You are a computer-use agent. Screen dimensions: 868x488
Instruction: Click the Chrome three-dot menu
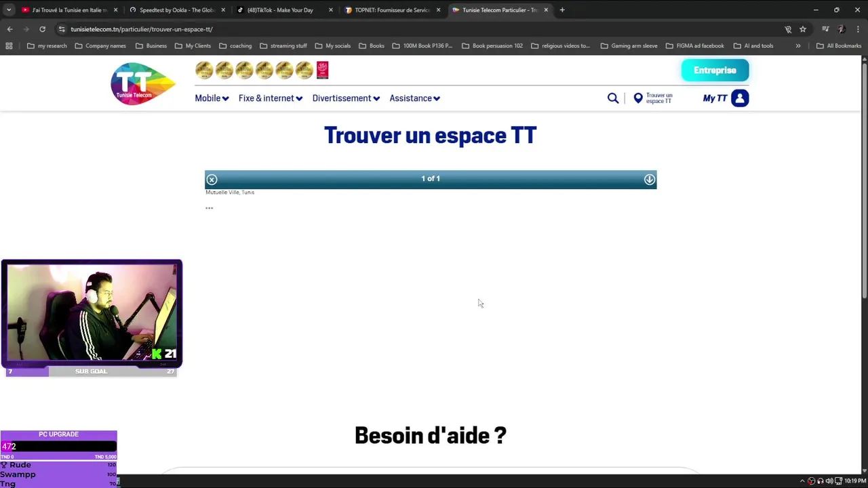point(858,29)
